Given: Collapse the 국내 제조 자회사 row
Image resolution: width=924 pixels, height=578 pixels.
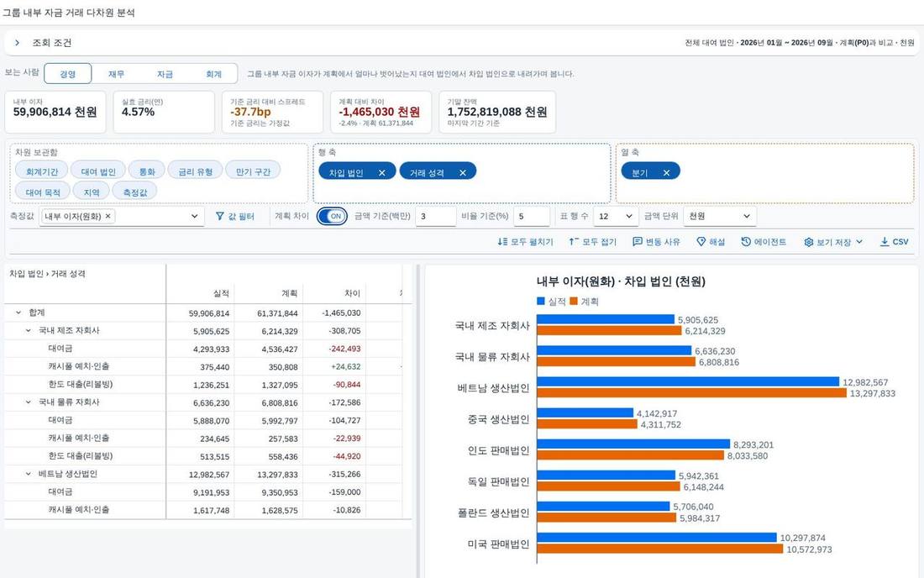Looking at the screenshot, I should coord(28,330).
